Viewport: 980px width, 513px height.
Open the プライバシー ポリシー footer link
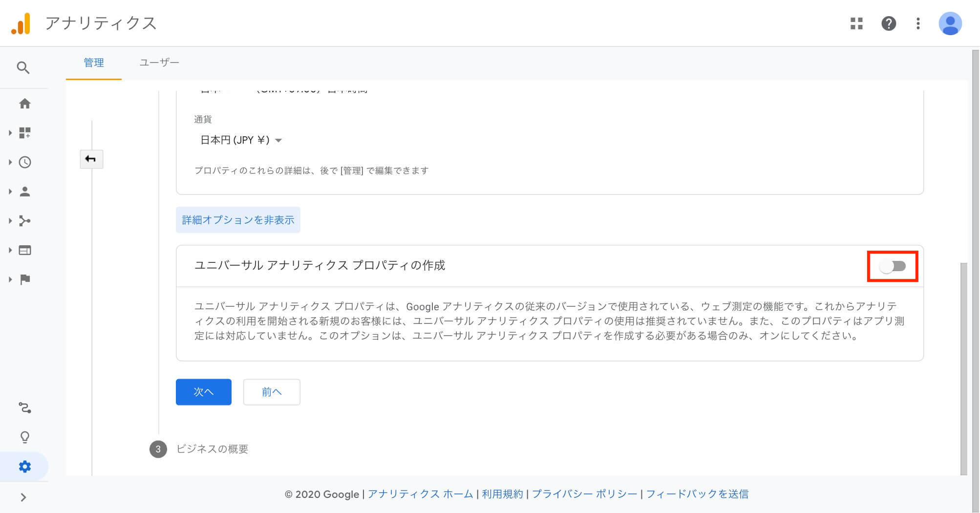coord(584,494)
